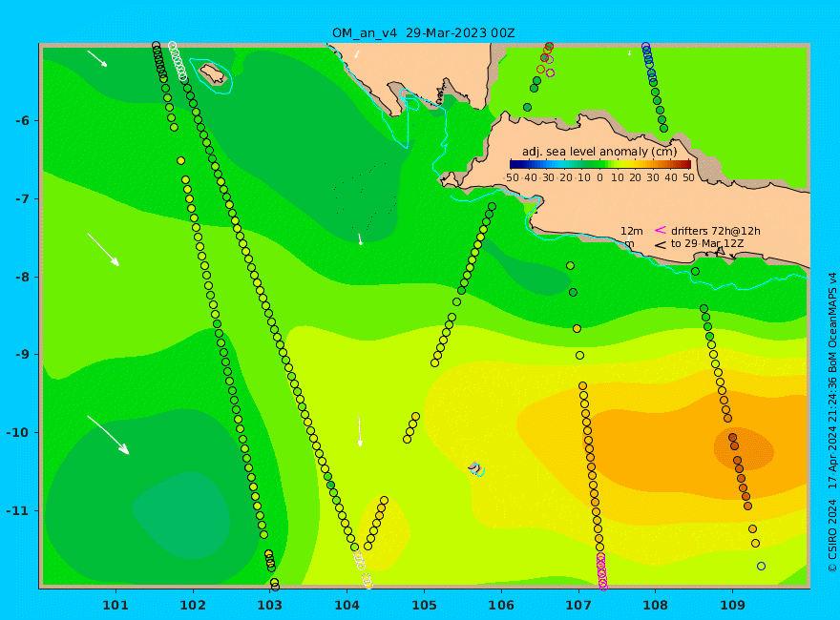Click the latitude axis label '-6'
The height and width of the screenshot is (620, 840).
[x=23, y=121]
